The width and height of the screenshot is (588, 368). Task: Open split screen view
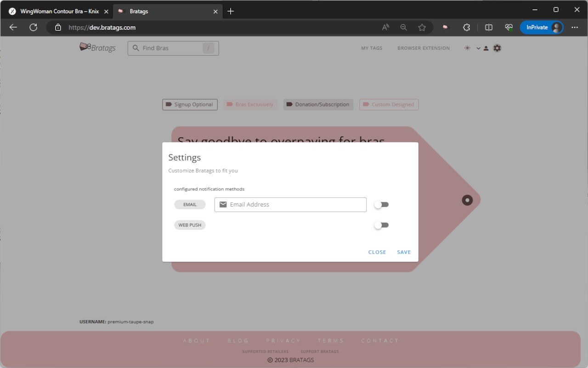[x=489, y=27]
